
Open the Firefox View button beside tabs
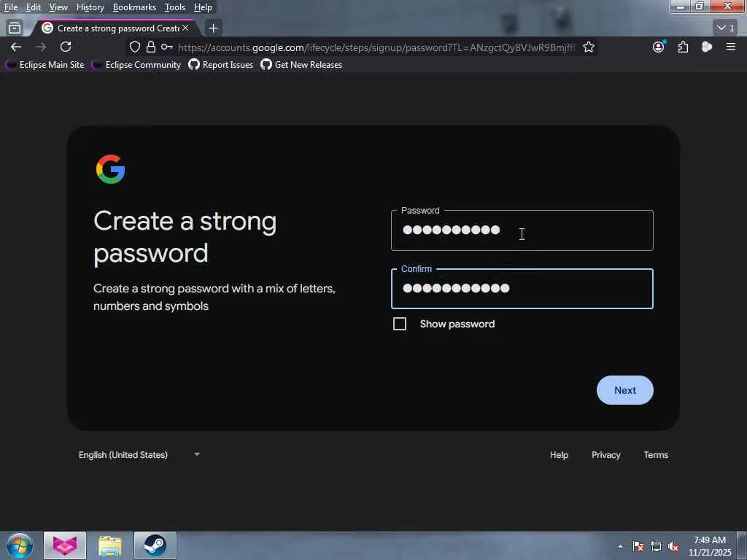click(15, 28)
